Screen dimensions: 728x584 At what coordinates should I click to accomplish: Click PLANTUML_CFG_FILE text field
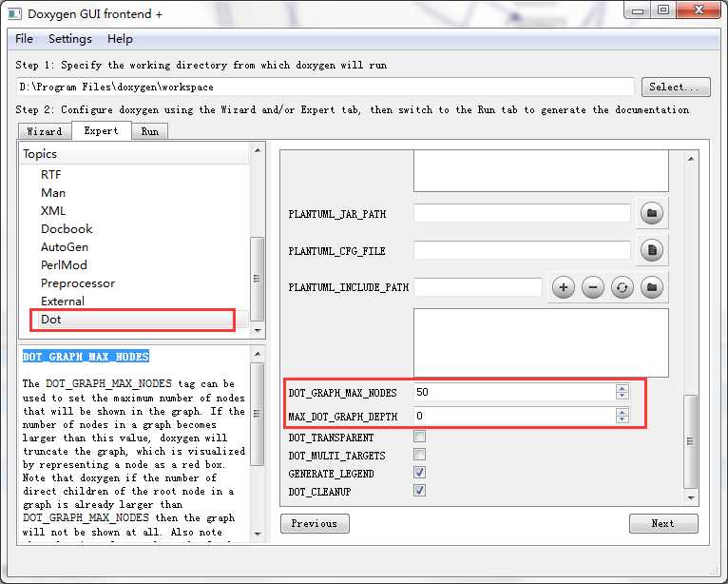tap(522, 250)
